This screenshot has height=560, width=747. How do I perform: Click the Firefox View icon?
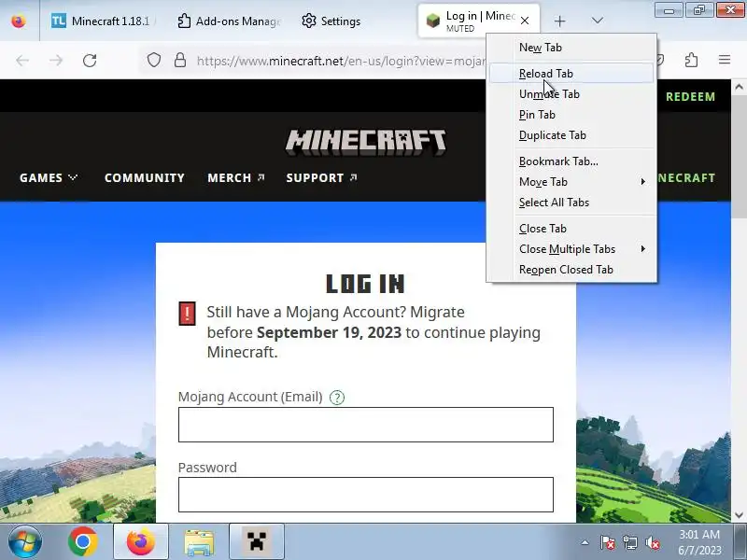19,21
